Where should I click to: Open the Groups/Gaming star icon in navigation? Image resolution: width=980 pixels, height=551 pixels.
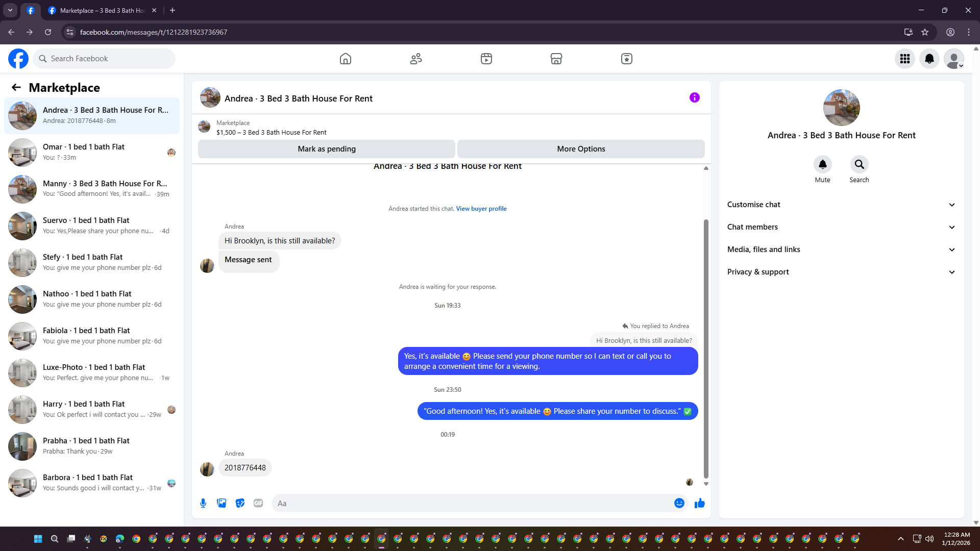point(627,59)
